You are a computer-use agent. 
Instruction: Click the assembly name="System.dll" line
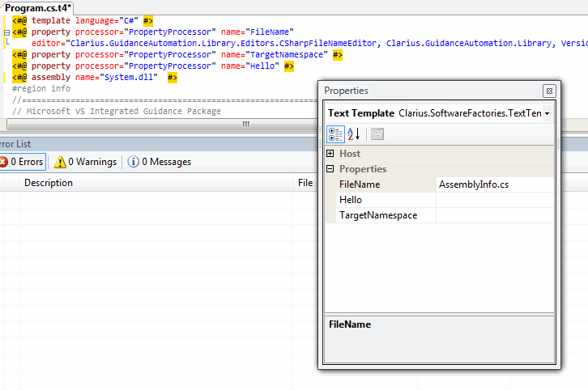[x=95, y=77]
